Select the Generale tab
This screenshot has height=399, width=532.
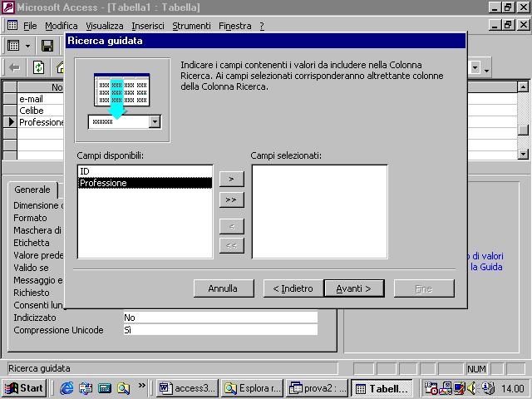coord(32,190)
